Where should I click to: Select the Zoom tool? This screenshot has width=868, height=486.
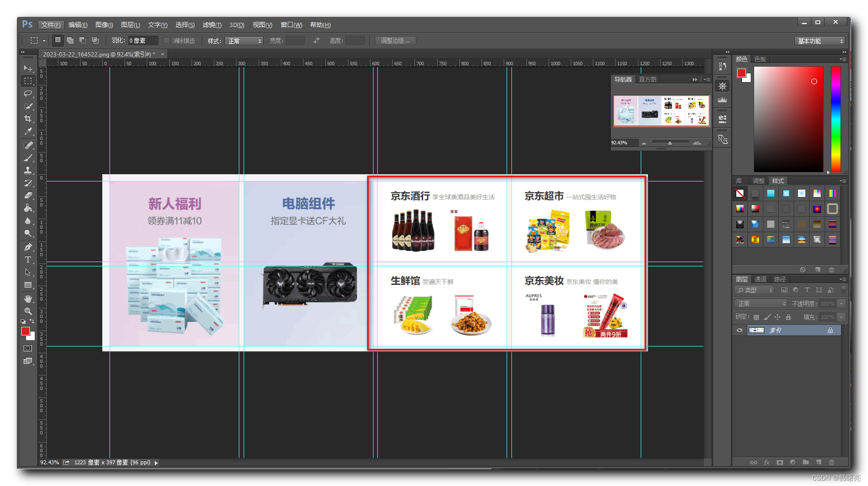[x=28, y=311]
